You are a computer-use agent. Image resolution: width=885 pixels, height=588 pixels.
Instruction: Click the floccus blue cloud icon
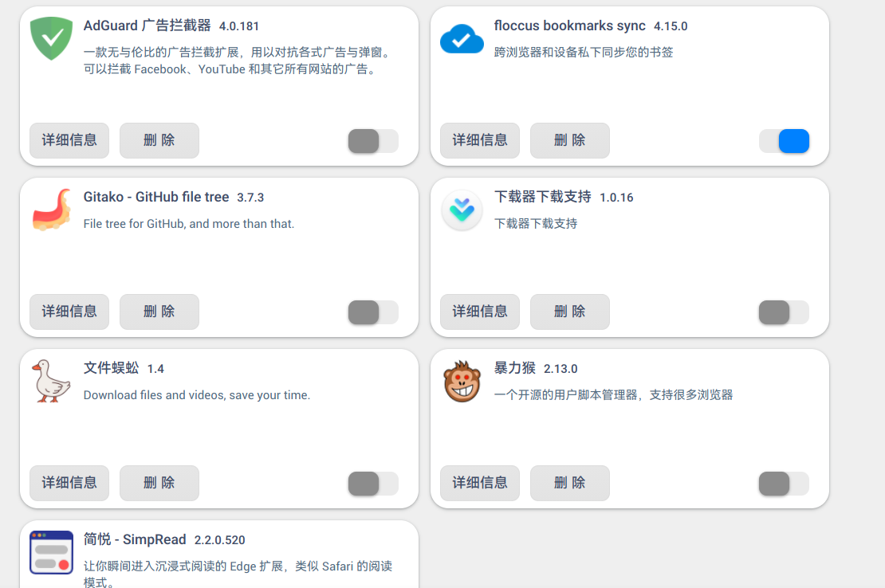click(462, 38)
